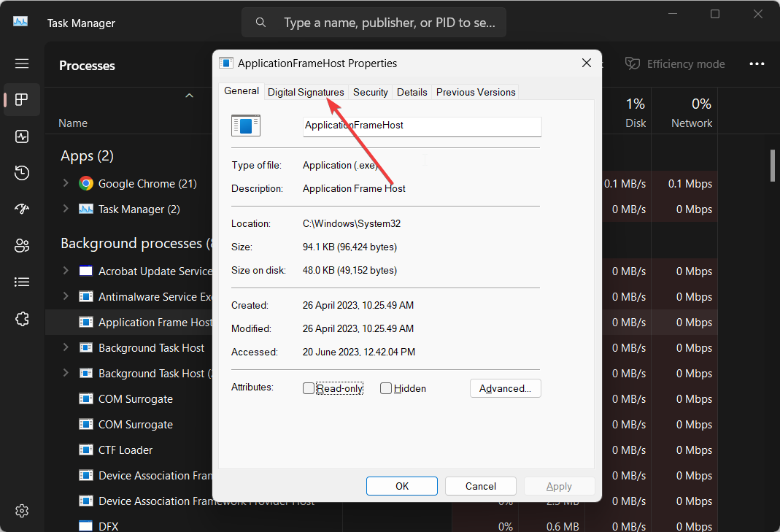Open Task Manager Settings gear icon
Viewport: 780px width, 532px height.
22,511
